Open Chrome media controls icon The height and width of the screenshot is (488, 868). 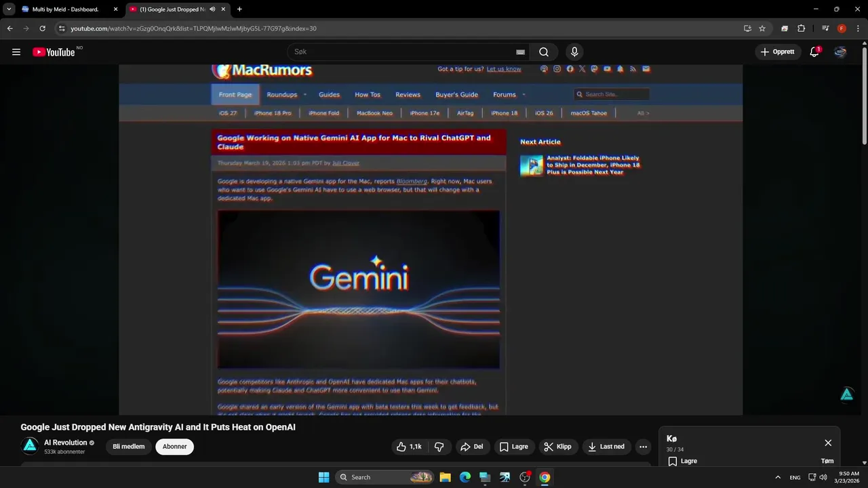[825, 28]
